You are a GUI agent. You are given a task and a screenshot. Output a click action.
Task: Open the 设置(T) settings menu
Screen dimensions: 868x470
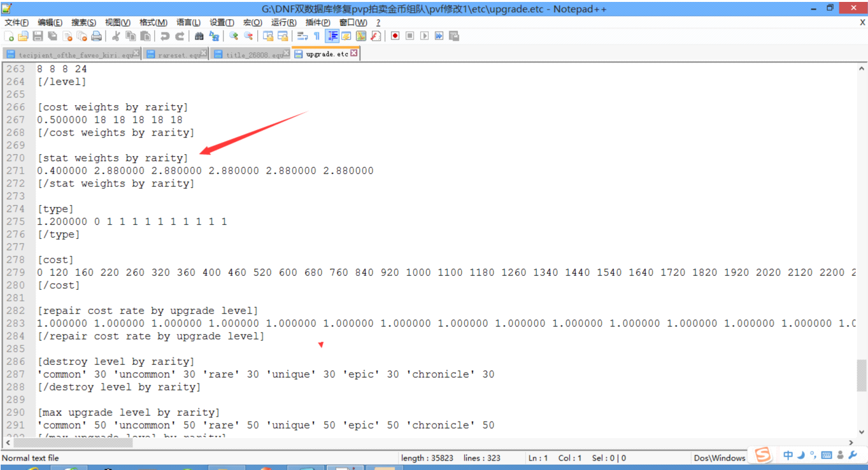point(222,23)
